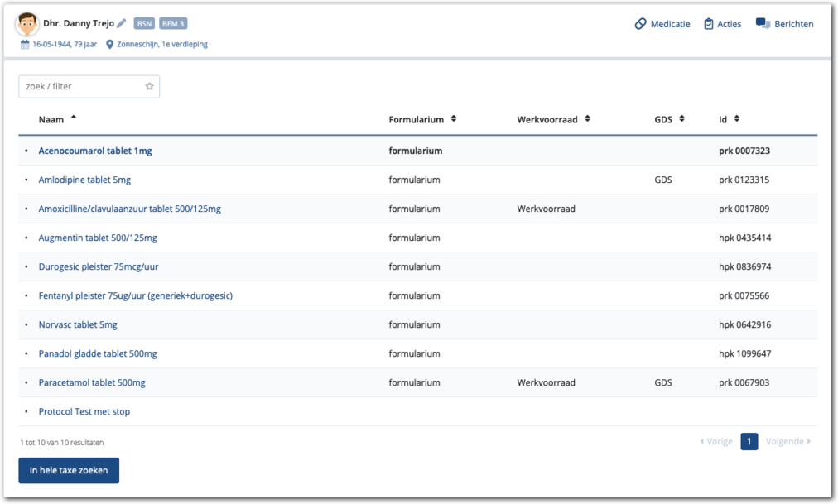The width and height of the screenshot is (838, 504).
Task: Sort by Id column arrows
Action: pyautogui.click(x=736, y=119)
